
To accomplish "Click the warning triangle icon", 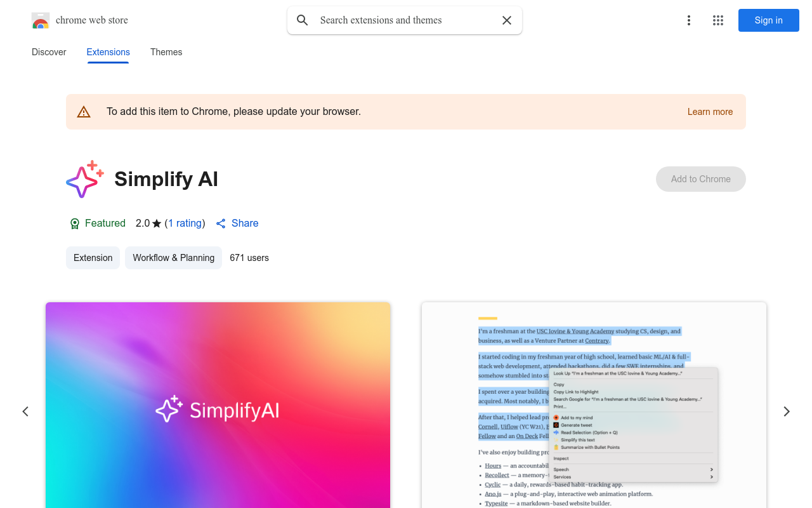I will (x=84, y=112).
